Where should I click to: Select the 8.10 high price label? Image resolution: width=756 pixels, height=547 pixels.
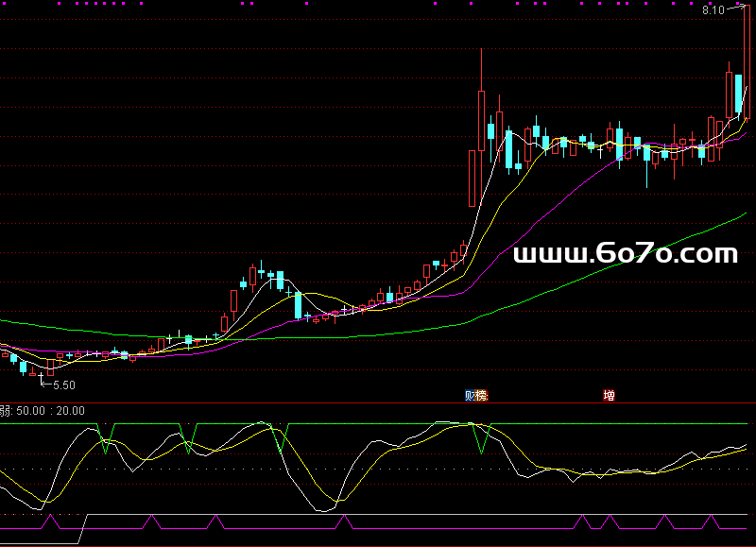713,11
